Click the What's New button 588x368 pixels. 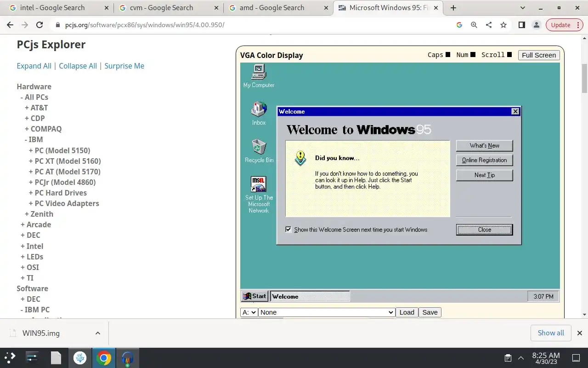click(484, 145)
